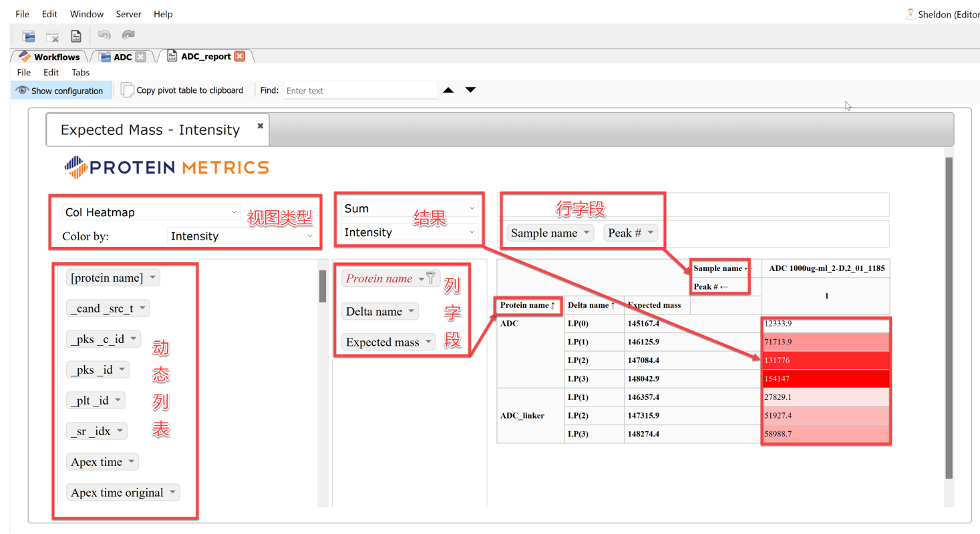Open the Col Heatmap view type dropdown

[x=151, y=212]
